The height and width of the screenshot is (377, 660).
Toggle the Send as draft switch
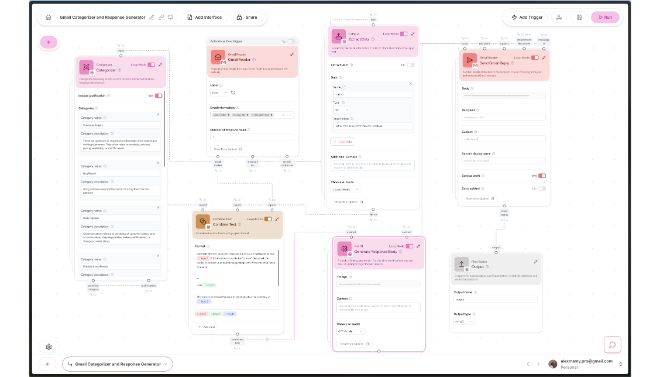[x=542, y=175]
